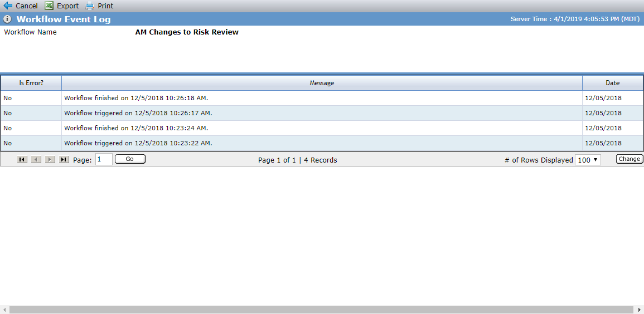Click the blue Cancel arrow icon
644x314 pixels.
click(x=8, y=6)
